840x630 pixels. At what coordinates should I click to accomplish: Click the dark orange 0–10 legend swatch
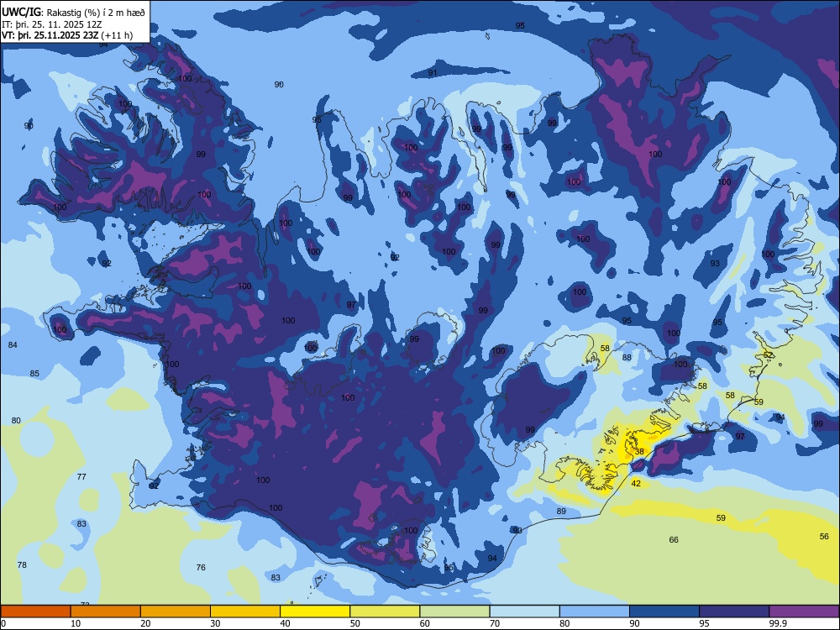pos(35,612)
